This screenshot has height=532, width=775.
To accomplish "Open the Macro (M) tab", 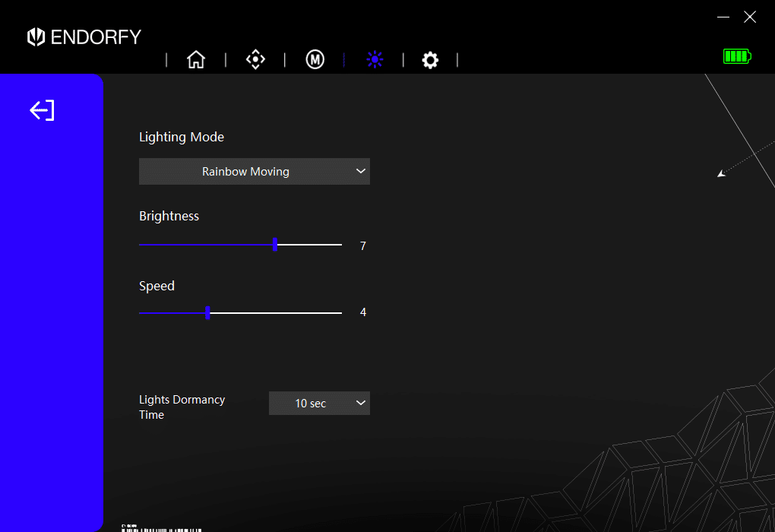I will click(315, 59).
